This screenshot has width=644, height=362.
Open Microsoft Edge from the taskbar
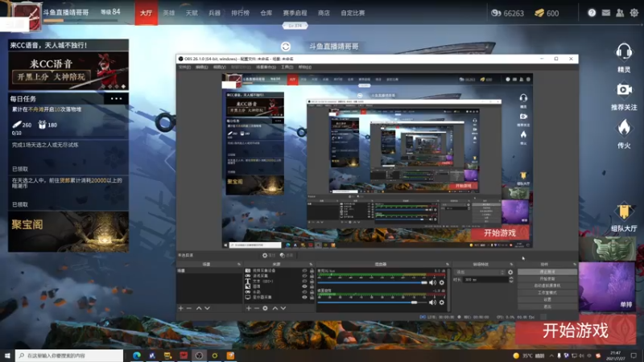tap(137, 356)
